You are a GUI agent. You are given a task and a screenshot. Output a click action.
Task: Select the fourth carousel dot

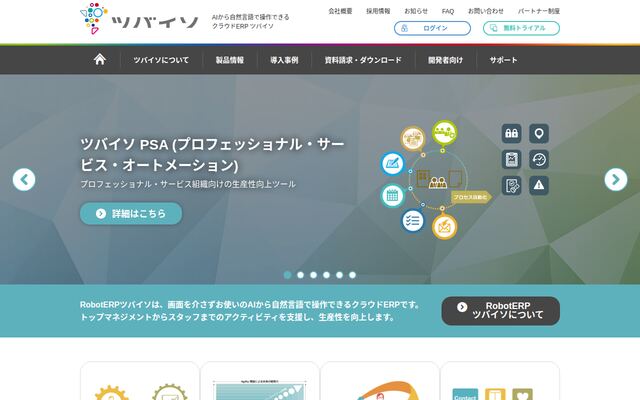click(327, 275)
